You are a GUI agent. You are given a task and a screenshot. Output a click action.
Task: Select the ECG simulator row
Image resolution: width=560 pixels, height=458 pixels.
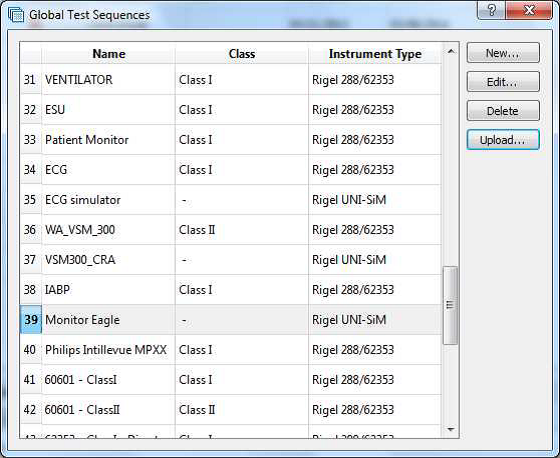[231, 200]
